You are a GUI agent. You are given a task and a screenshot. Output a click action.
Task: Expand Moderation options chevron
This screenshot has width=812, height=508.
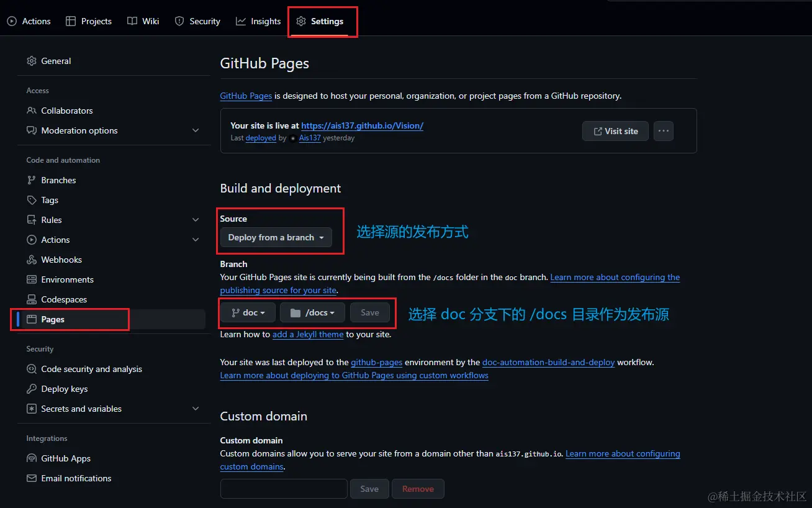196,130
